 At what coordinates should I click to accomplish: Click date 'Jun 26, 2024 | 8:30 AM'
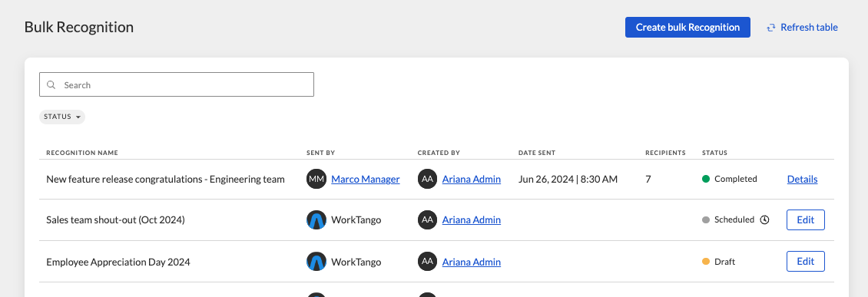click(568, 179)
